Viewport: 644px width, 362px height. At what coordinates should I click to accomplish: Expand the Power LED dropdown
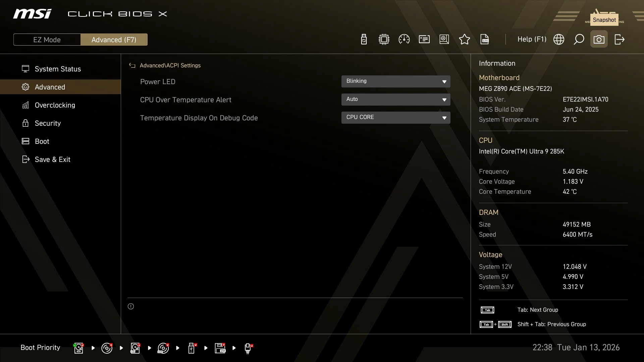(395, 81)
